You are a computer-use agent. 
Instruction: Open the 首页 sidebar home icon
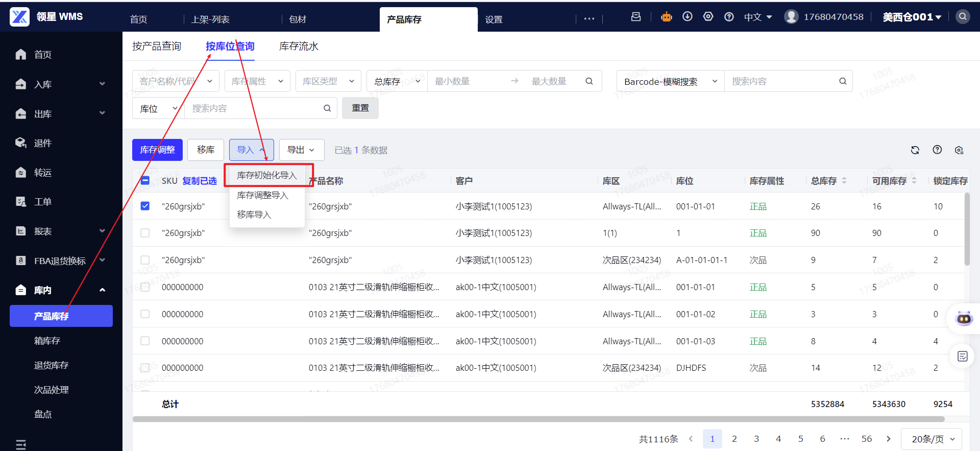[x=21, y=54]
